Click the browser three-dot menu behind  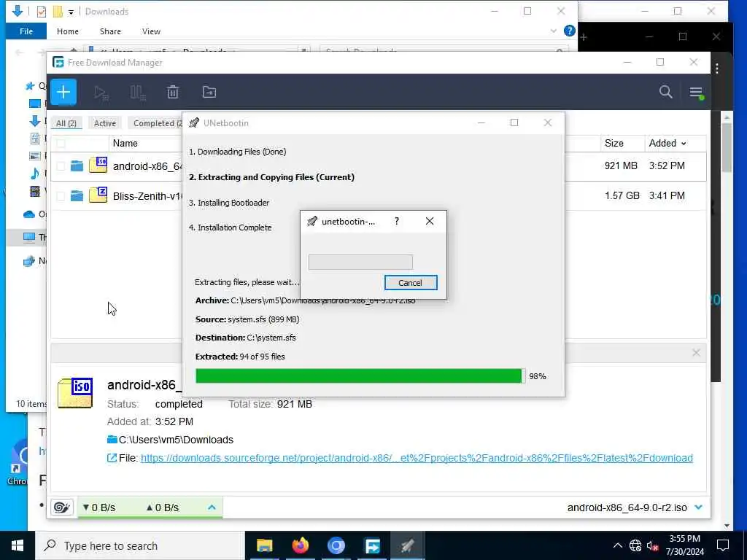pos(717,69)
